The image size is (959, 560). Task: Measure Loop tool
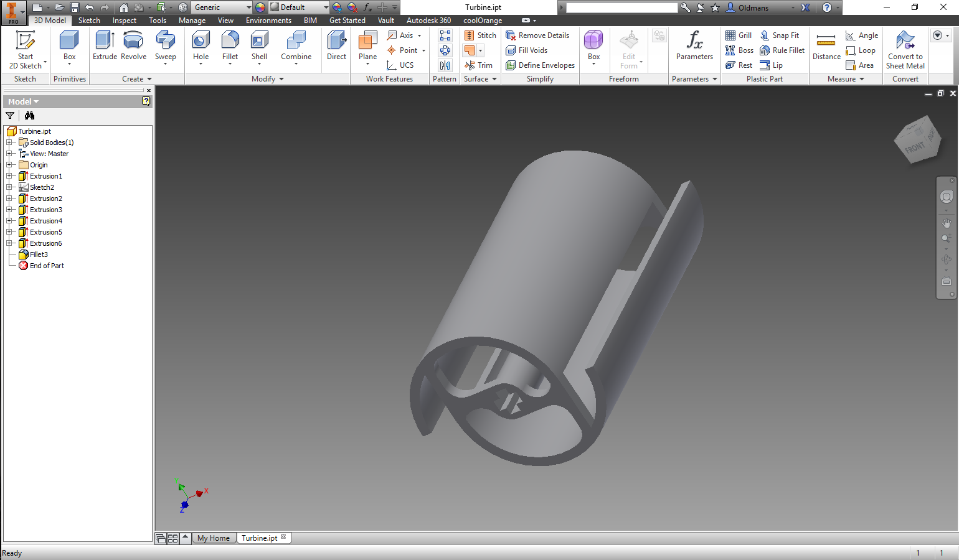(860, 50)
